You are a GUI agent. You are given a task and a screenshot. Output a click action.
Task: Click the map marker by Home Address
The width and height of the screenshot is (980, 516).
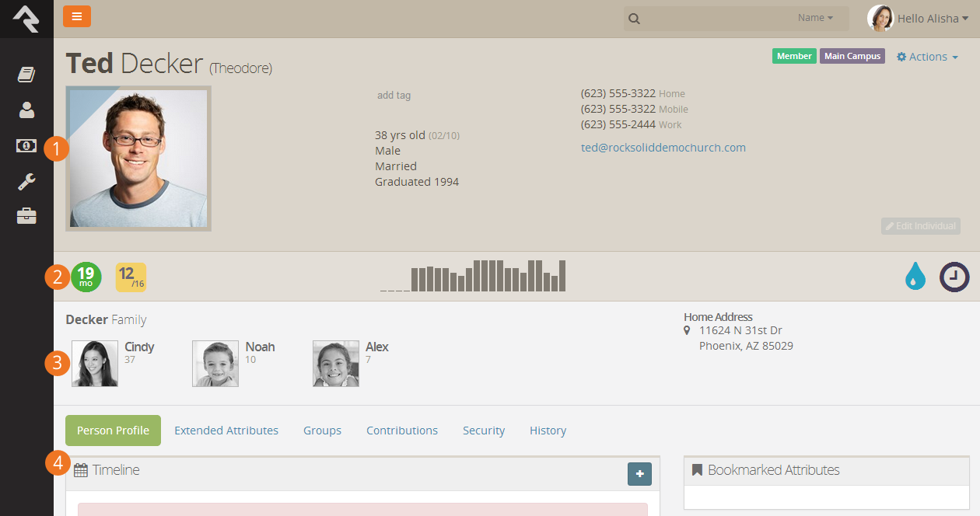687,330
